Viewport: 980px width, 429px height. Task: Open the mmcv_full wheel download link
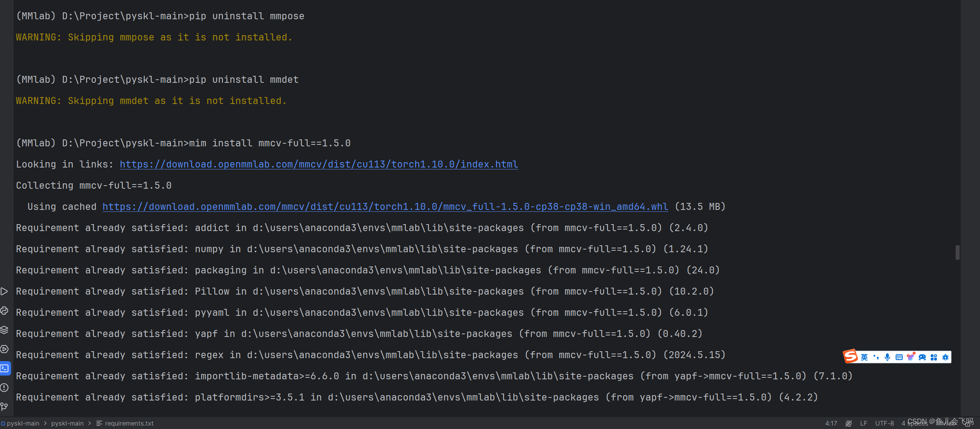[x=385, y=207]
